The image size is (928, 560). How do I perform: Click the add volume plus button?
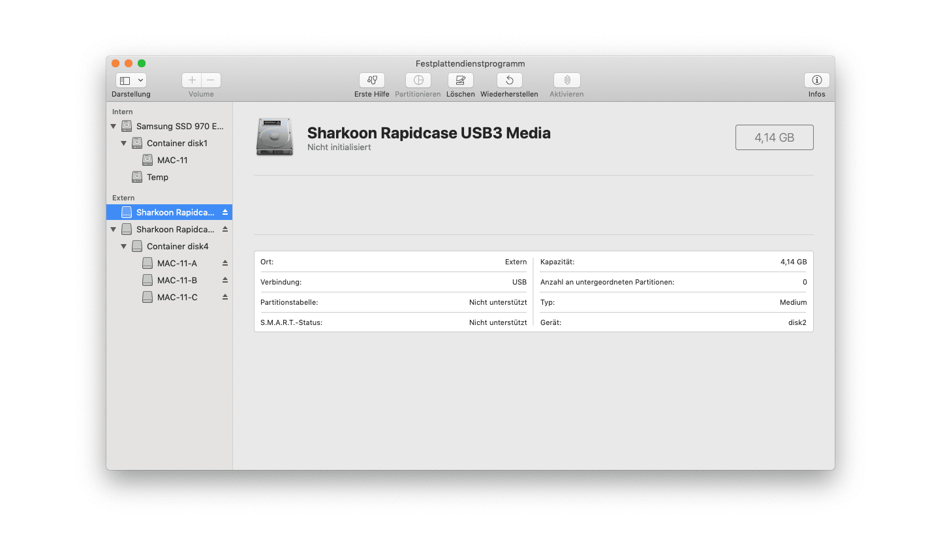(x=192, y=80)
